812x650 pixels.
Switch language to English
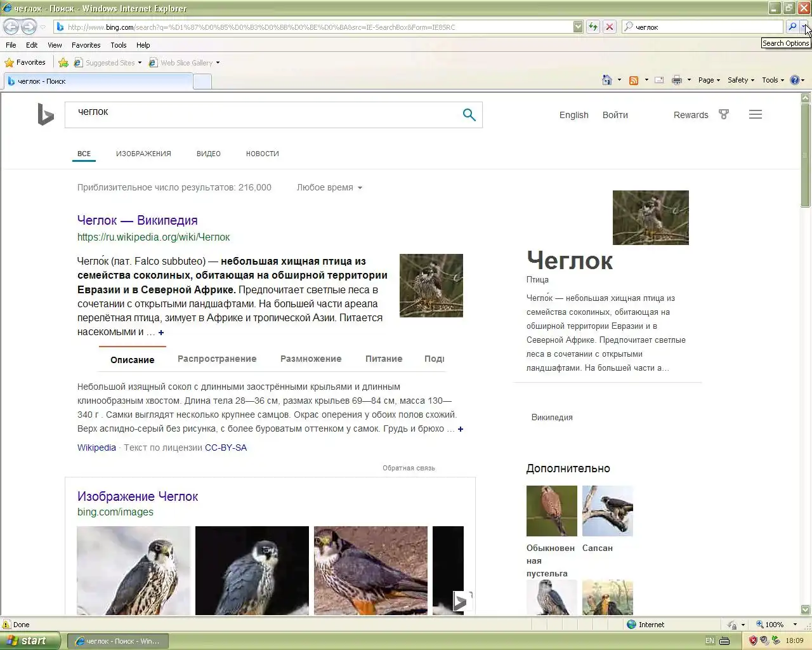[573, 115]
